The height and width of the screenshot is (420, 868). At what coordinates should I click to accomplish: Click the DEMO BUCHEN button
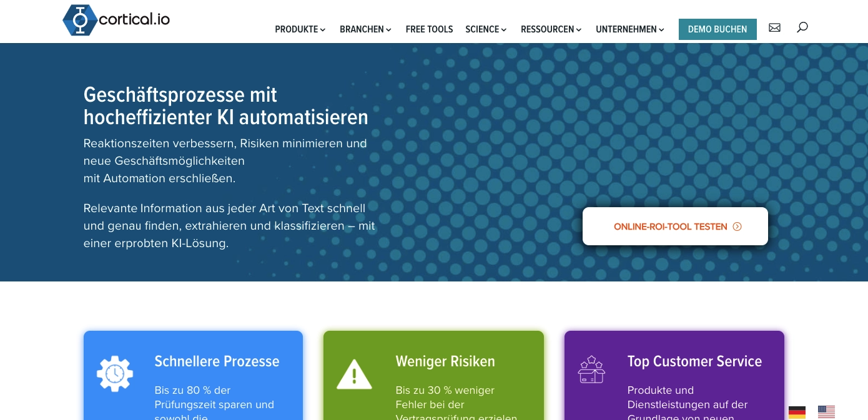(718, 29)
